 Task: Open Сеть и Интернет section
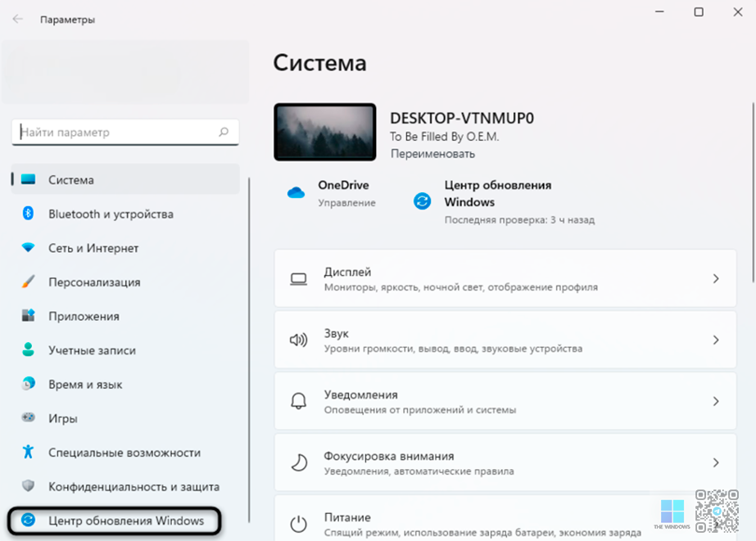coord(125,248)
